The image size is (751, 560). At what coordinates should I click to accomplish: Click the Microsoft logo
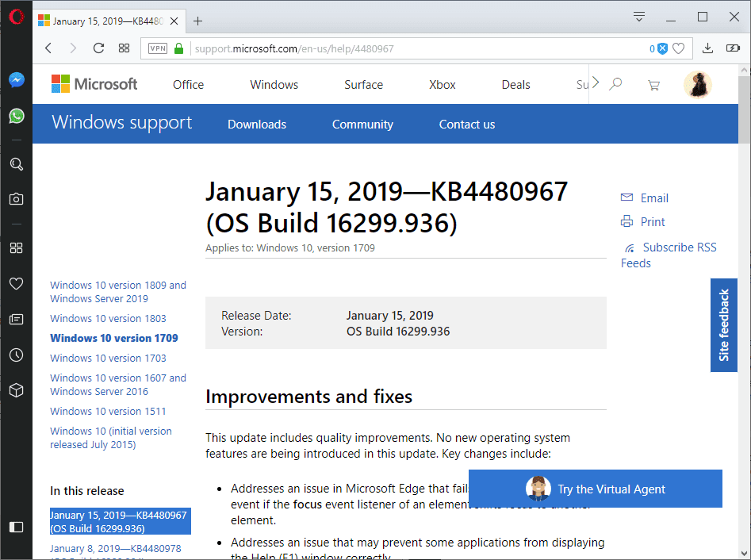(94, 84)
